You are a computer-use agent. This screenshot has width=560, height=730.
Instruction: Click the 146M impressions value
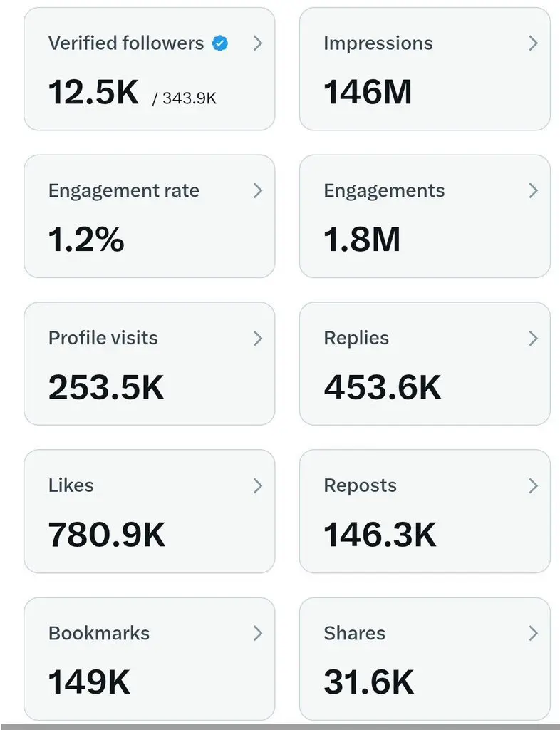(x=368, y=92)
